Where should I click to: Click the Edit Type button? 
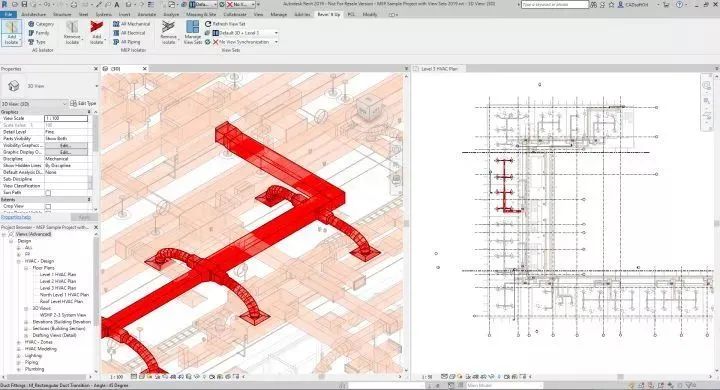(x=83, y=103)
